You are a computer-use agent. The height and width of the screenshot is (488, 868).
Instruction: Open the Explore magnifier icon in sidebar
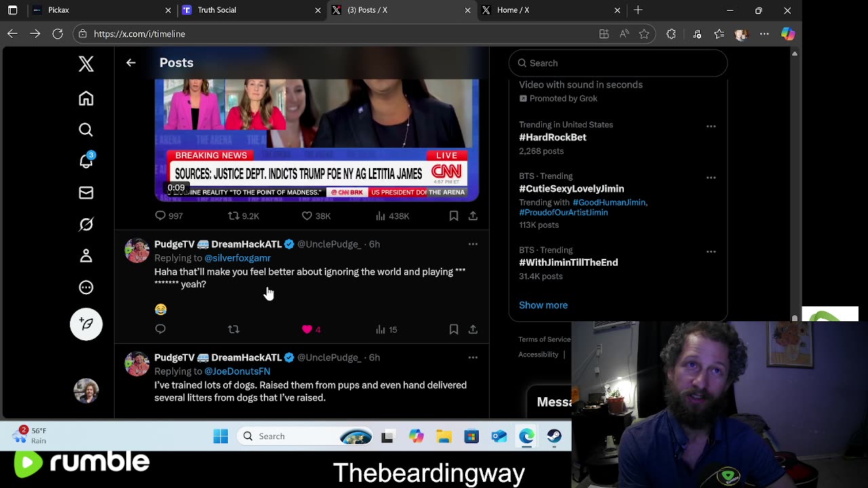tap(86, 129)
